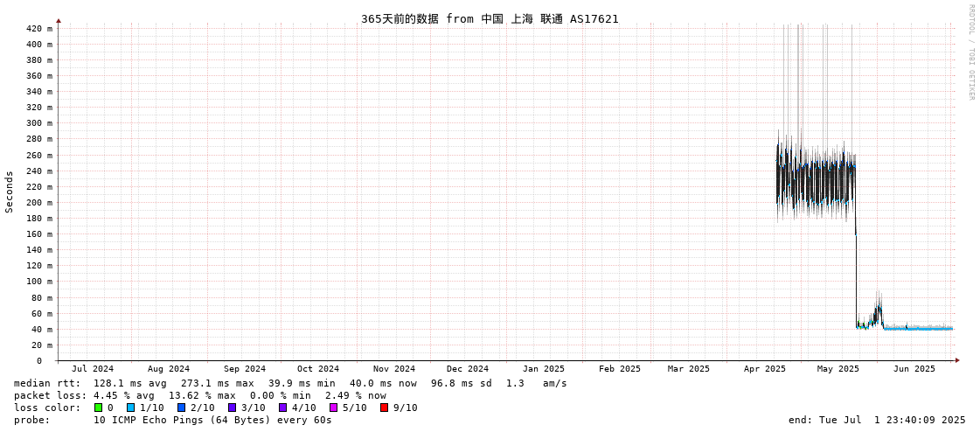The width and height of the screenshot is (980, 432).
Task: Click the violet 4/10 loss swatch
Action: 282,408
